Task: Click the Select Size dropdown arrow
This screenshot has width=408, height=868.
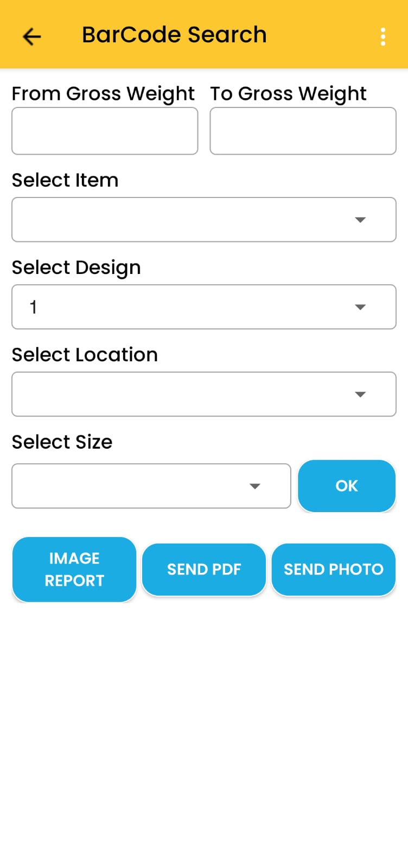Action: 254,486
